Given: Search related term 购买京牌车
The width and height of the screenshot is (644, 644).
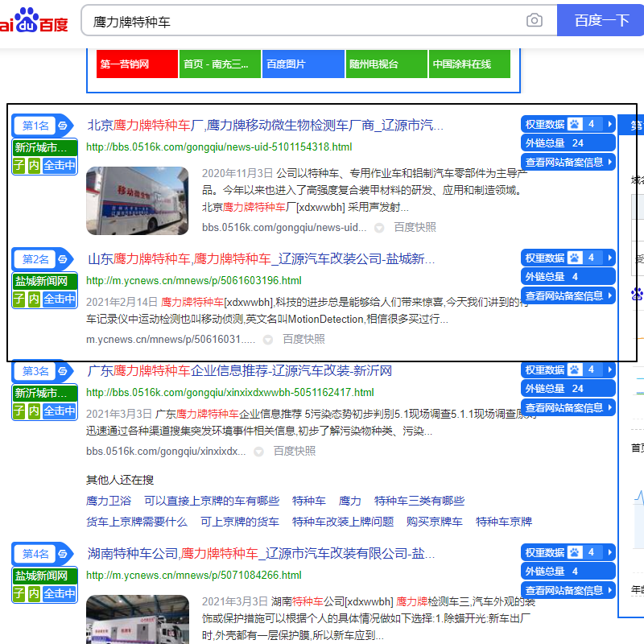Looking at the screenshot, I should [x=435, y=522].
